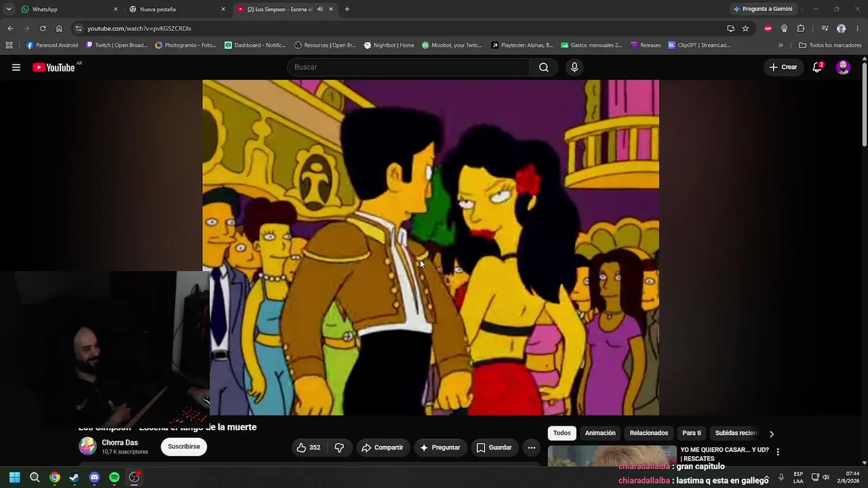Viewport: 868px width, 488px height.
Task: Open the Gastos mensuales bookmark
Action: (x=591, y=45)
